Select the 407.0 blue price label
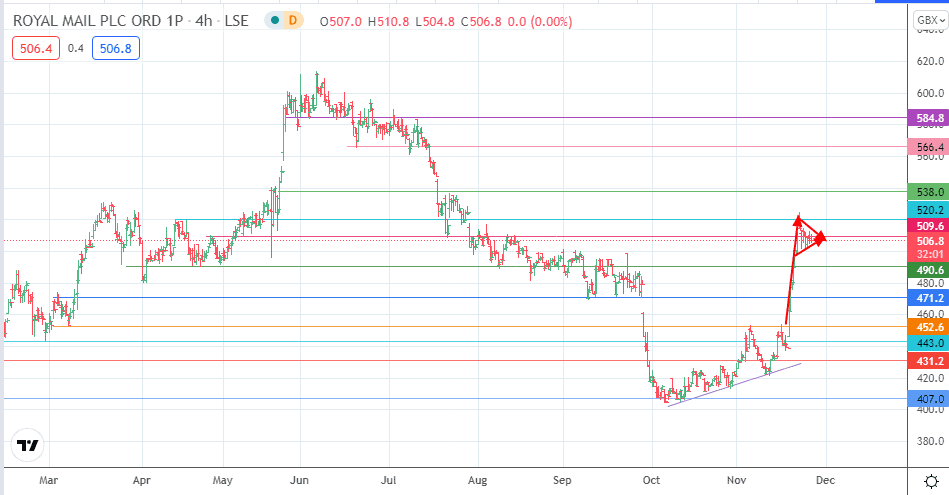949x495 pixels. (928, 399)
